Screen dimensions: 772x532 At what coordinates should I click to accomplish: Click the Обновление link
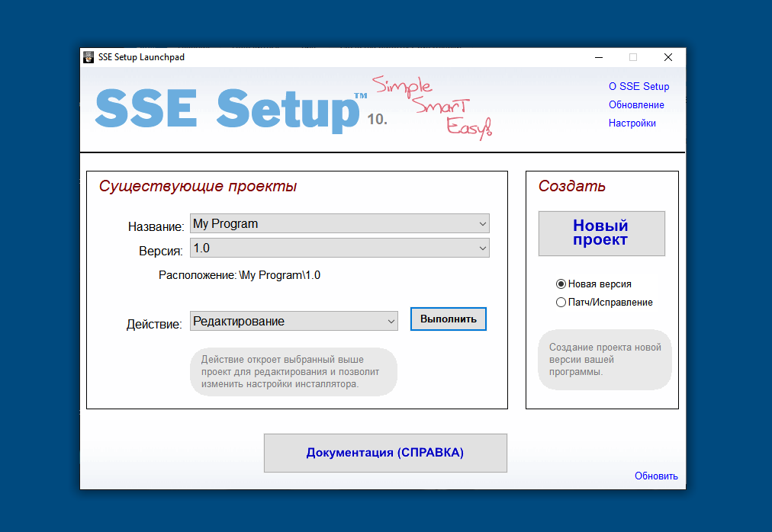click(636, 105)
